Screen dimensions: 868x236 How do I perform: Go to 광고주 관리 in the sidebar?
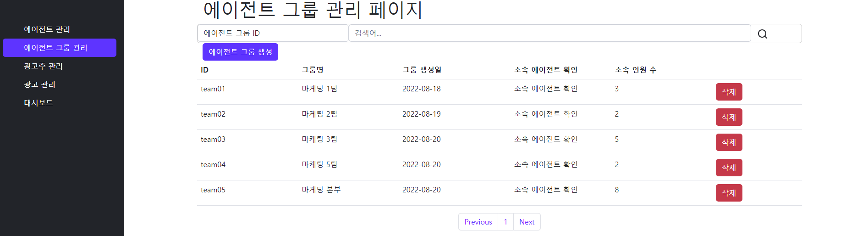43,66
